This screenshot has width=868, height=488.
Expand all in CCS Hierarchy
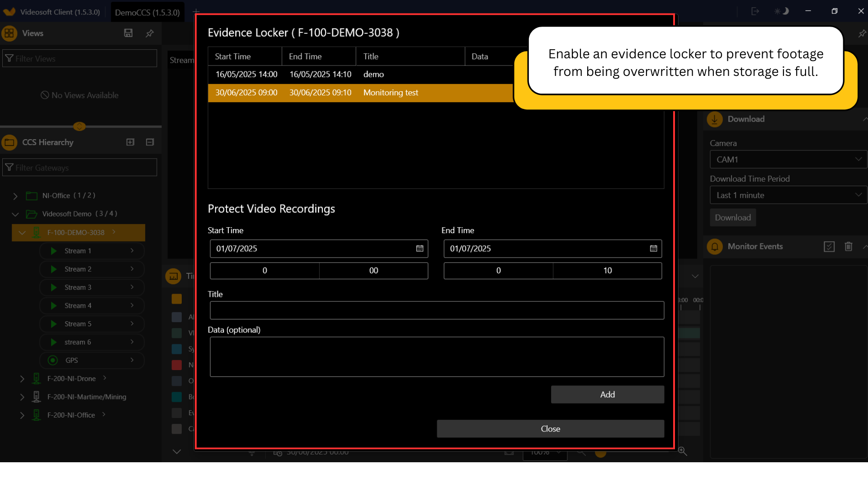click(130, 142)
